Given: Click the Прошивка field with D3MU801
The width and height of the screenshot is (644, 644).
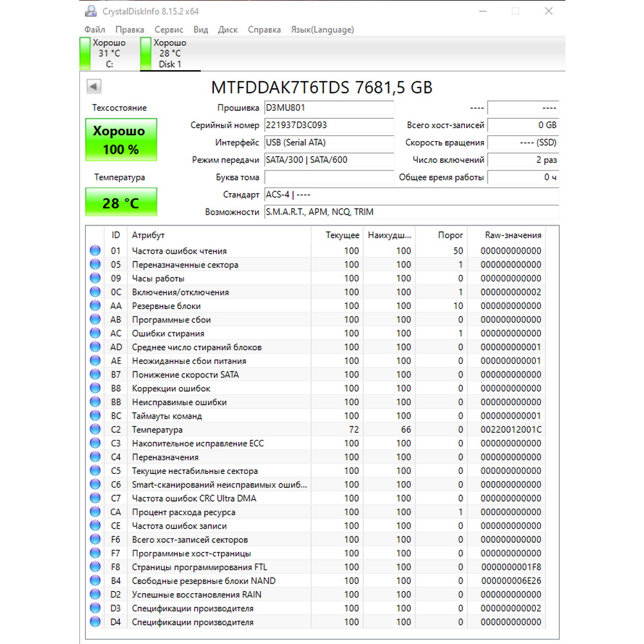Looking at the screenshot, I should (x=329, y=108).
